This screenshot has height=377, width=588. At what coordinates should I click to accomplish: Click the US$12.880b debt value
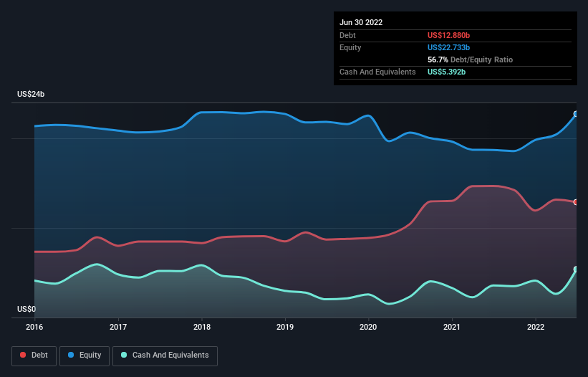448,35
